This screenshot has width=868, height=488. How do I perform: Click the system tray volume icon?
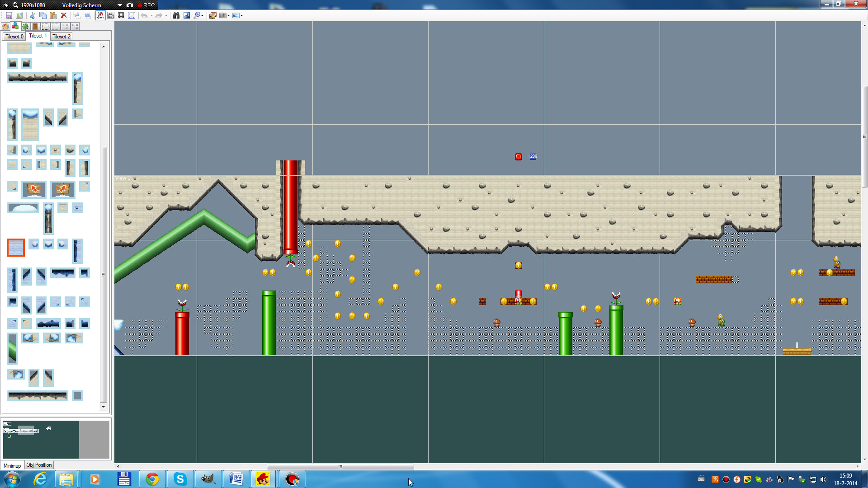pos(823,479)
